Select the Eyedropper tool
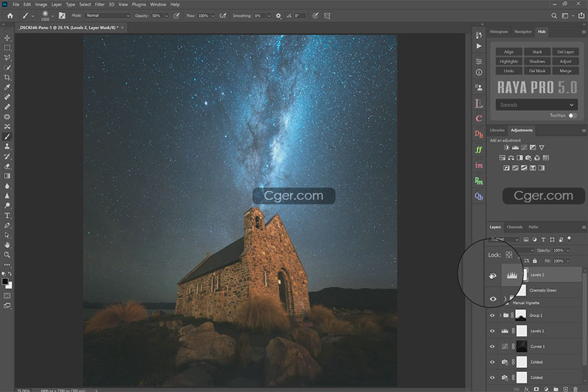 click(x=7, y=87)
